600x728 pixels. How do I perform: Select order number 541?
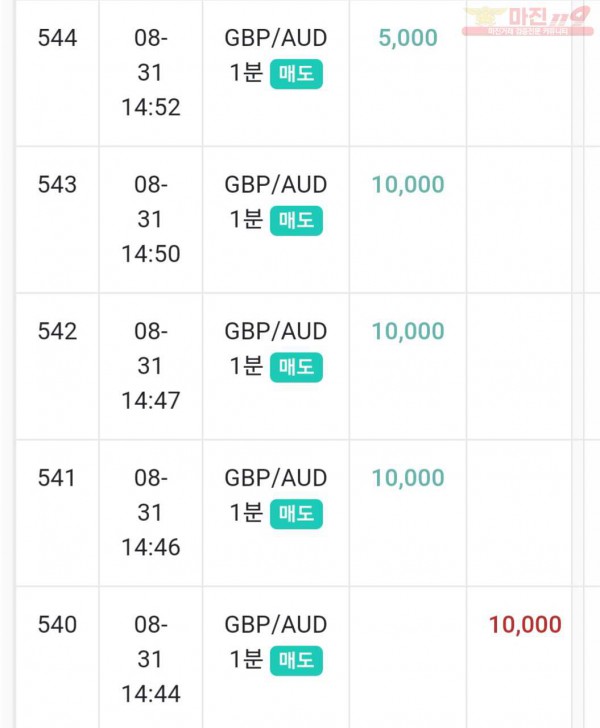(56, 478)
